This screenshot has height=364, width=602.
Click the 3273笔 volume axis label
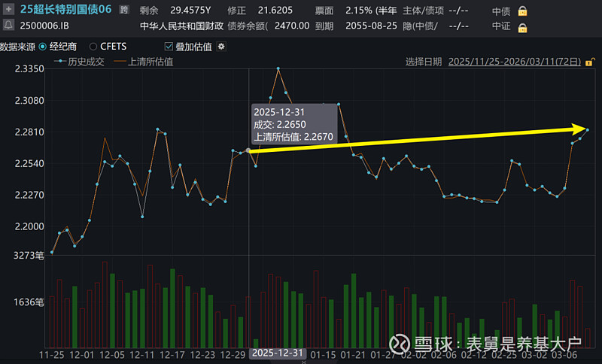coord(29,256)
